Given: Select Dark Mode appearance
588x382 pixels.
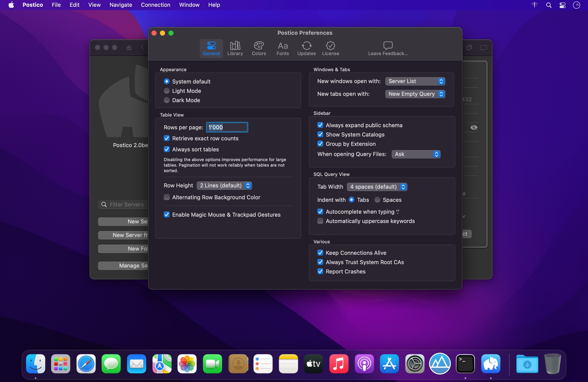Looking at the screenshot, I should tap(167, 100).
